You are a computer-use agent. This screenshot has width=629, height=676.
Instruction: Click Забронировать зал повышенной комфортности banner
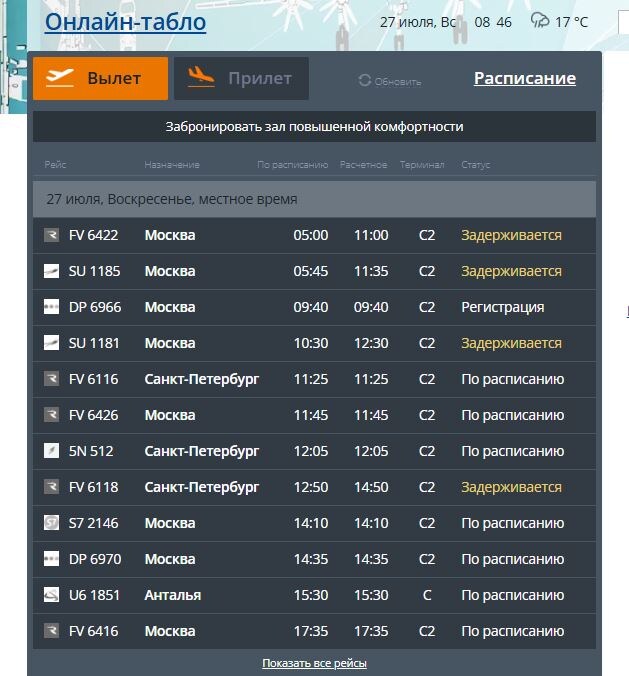click(314, 127)
